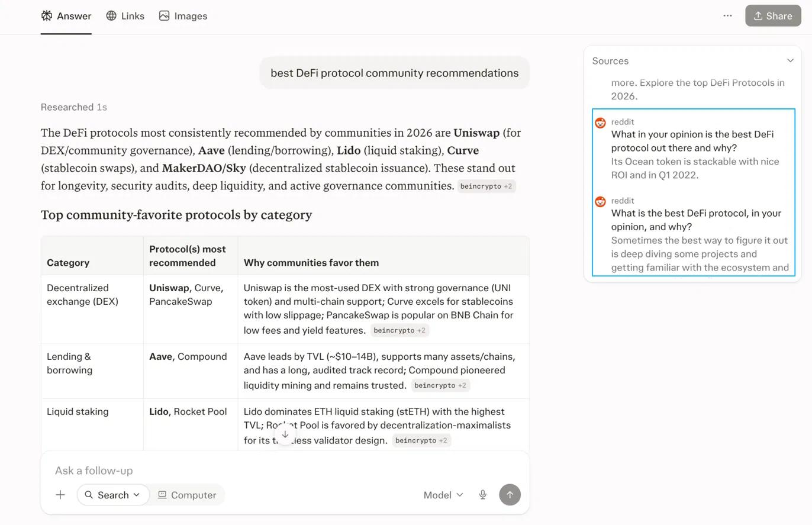
Task: Collapse the Sources panel chevron
Action: (790, 61)
